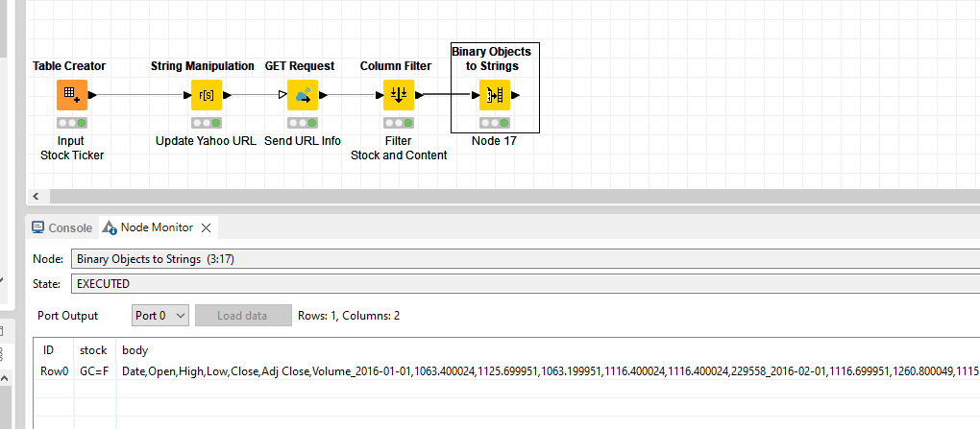The height and width of the screenshot is (429, 980).
Task: Open the Port 0 dropdown
Action: (x=160, y=316)
